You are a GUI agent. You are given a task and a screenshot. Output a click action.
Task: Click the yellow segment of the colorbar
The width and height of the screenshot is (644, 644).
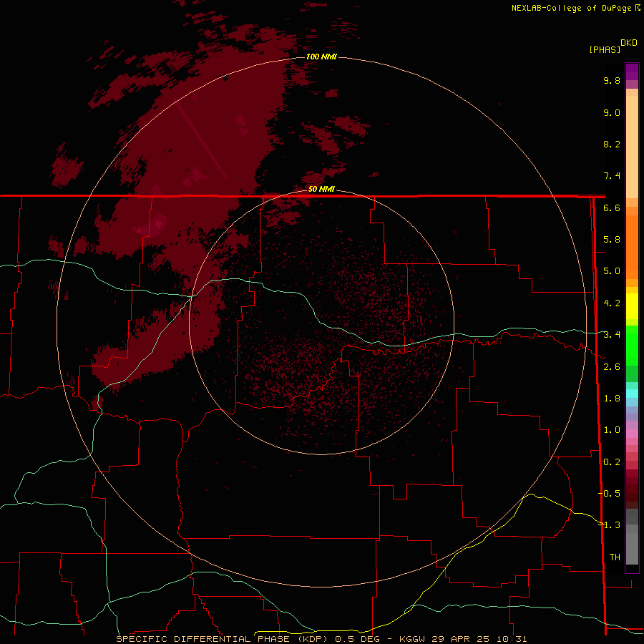pyautogui.click(x=632, y=306)
